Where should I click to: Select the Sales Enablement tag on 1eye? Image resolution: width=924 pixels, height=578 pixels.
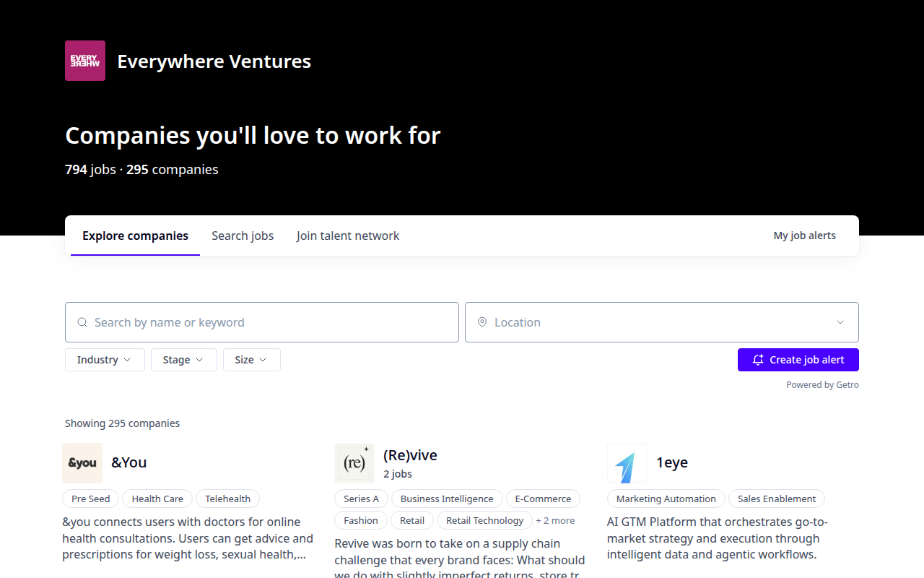777,499
